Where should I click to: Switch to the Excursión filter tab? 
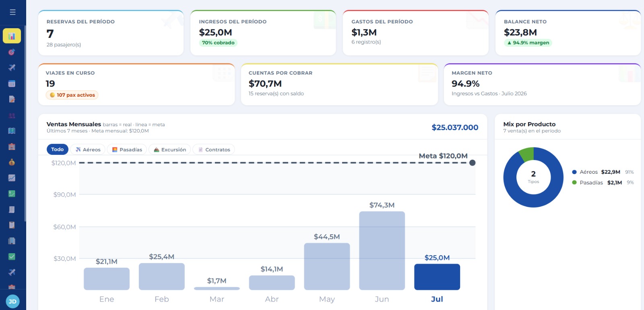(x=170, y=150)
